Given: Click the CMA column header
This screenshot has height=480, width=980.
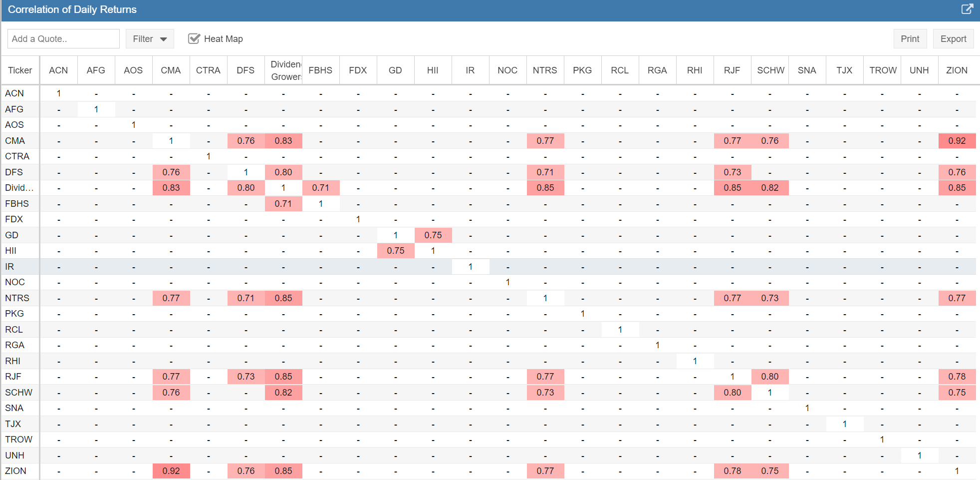Looking at the screenshot, I should [x=171, y=70].
